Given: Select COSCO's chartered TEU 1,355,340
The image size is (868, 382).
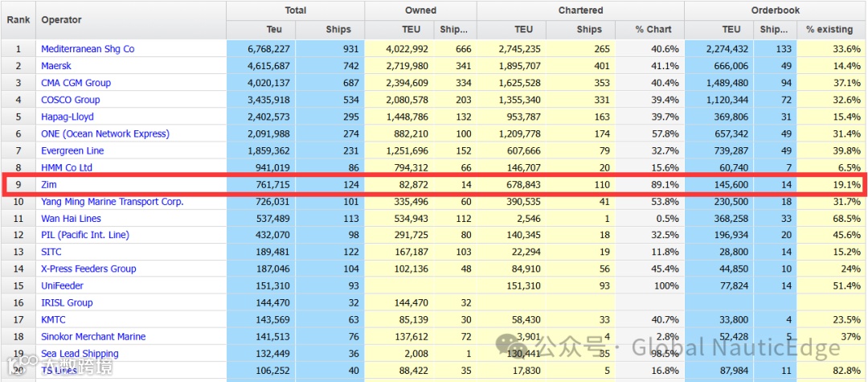Looking at the screenshot, I should pyautogui.click(x=511, y=100).
